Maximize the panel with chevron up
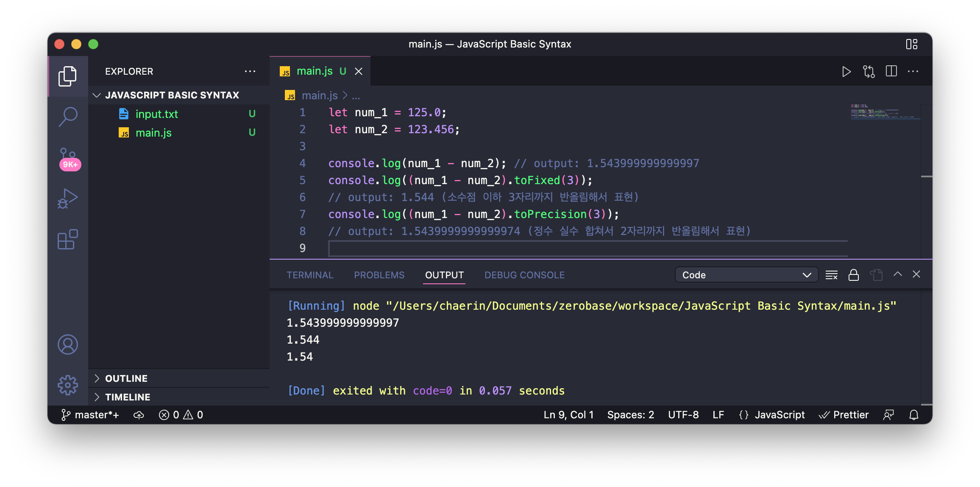Viewport: 980px width, 487px height. click(897, 274)
